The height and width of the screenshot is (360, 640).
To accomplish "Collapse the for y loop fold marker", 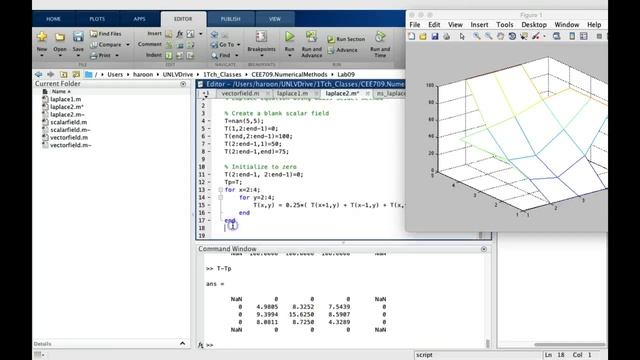I will click(220, 198).
